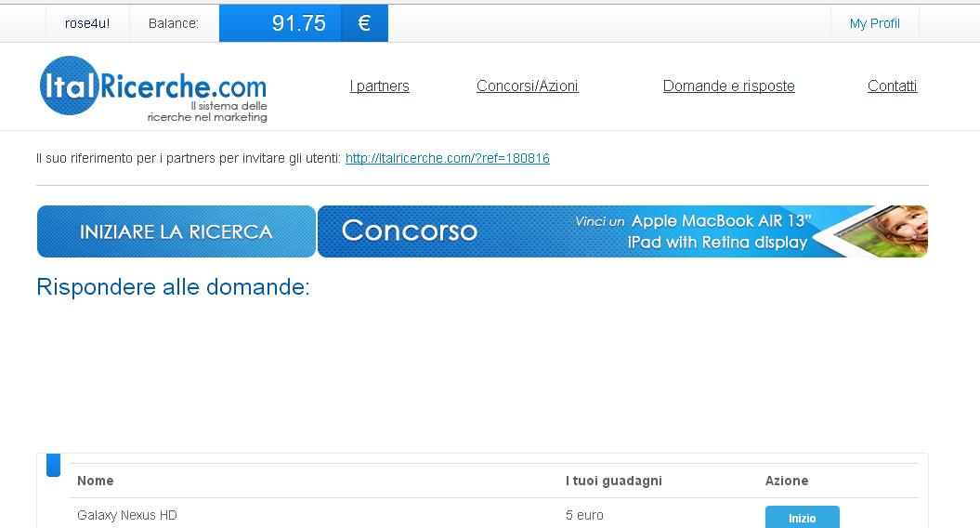Click the Rispondere alle domande heading
The height and width of the screenshot is (528, 980).
173,286
